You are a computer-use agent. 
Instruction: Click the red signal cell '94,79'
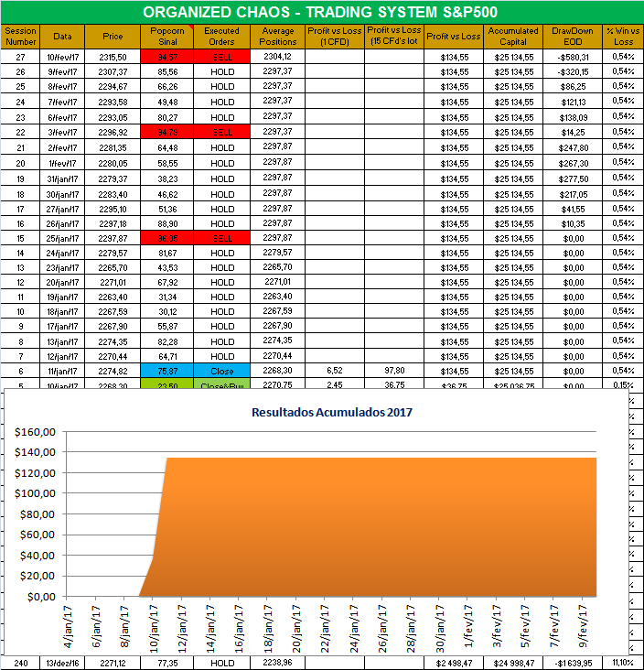[167, 132]
